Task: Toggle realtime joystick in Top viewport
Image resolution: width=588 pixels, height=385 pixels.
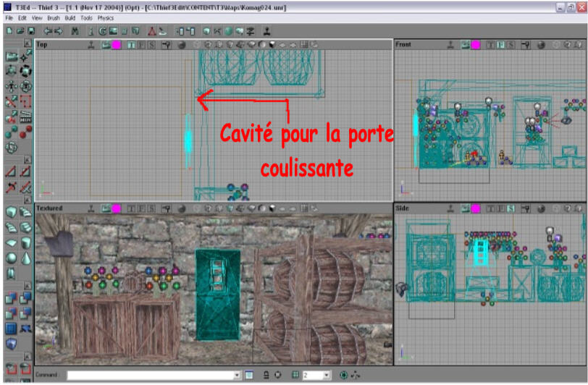Action: [x=91, y=45]
